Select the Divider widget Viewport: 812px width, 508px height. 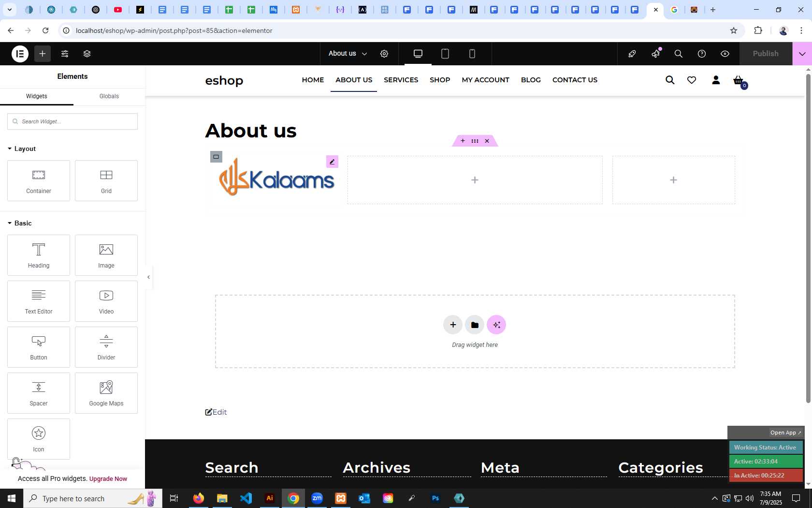tap(106, 347)
